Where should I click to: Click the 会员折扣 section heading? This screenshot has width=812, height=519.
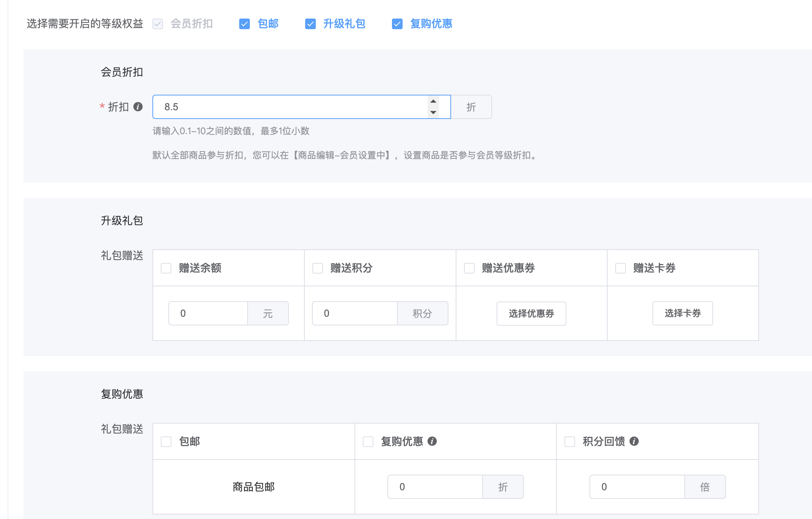[122, 72]
